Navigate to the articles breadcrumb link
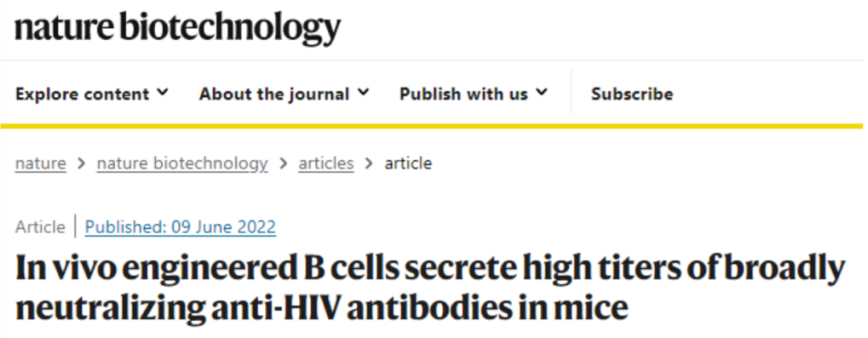The width and height of the screenshot is (868, 338). coord(326,164)
